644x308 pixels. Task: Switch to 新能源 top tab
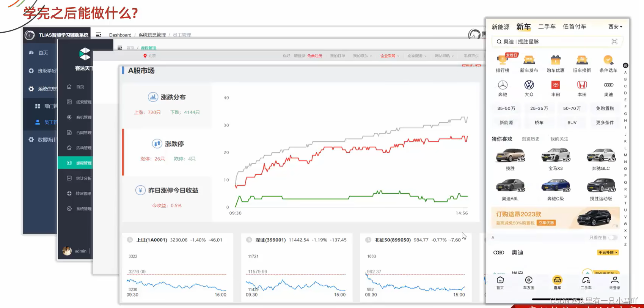(501, 27)
